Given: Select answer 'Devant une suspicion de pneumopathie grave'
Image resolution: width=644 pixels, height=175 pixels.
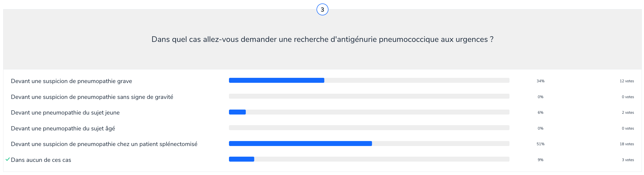Looking at the screenshot, I should point(71,81).
